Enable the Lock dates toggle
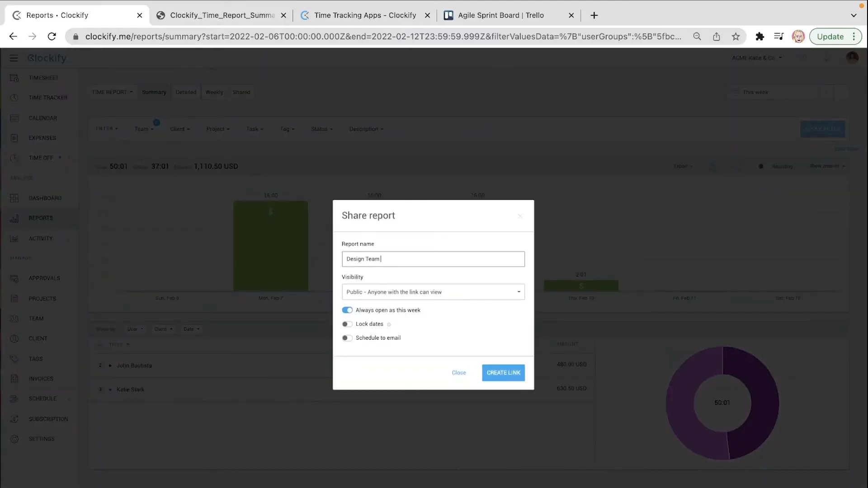868x488 pixels. tap(347, 324)
